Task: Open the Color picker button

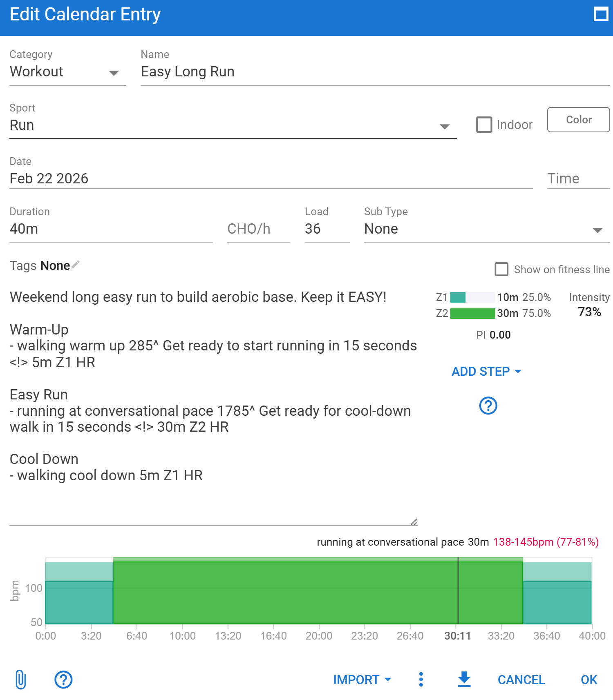Action: 578,120
